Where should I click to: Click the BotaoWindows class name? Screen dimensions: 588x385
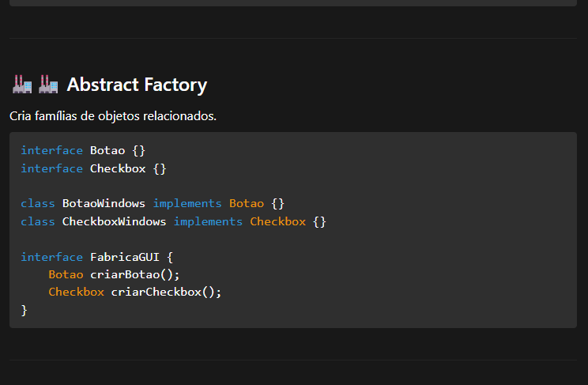104,203
